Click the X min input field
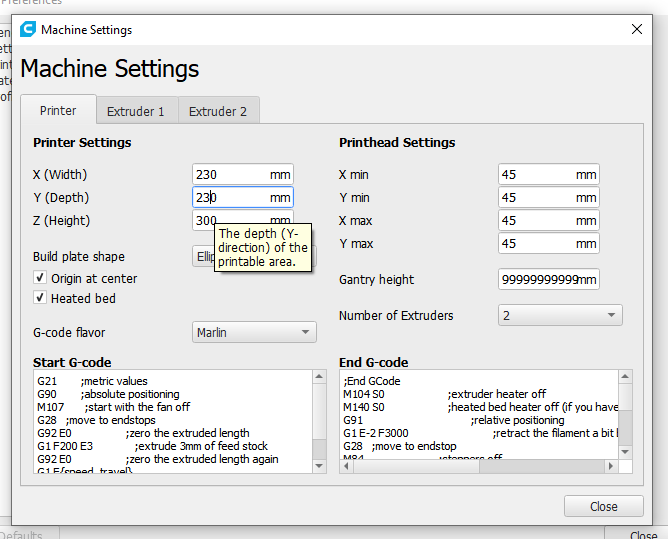The width and height of the screenshot is (668, 539). 549,175
